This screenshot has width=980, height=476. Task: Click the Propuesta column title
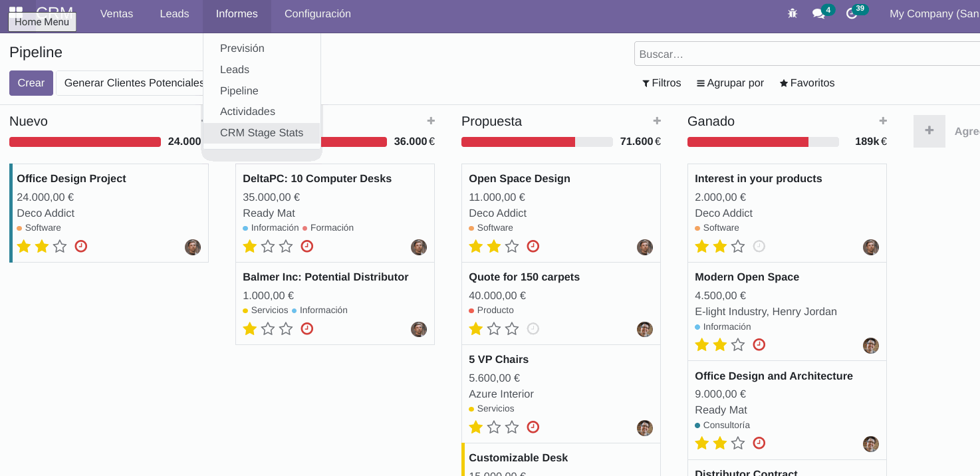point(491,122)
